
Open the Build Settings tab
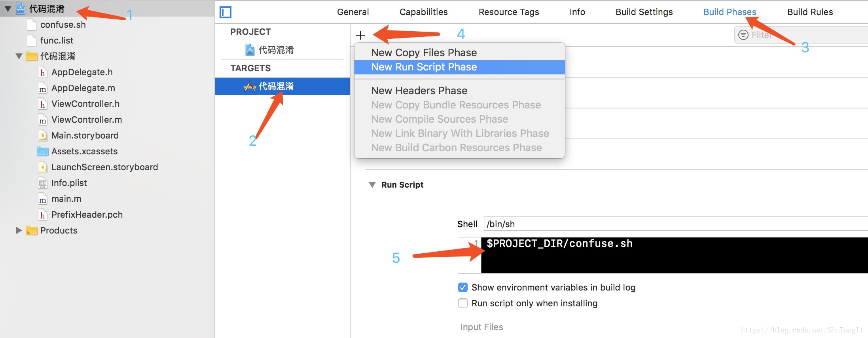644,12
